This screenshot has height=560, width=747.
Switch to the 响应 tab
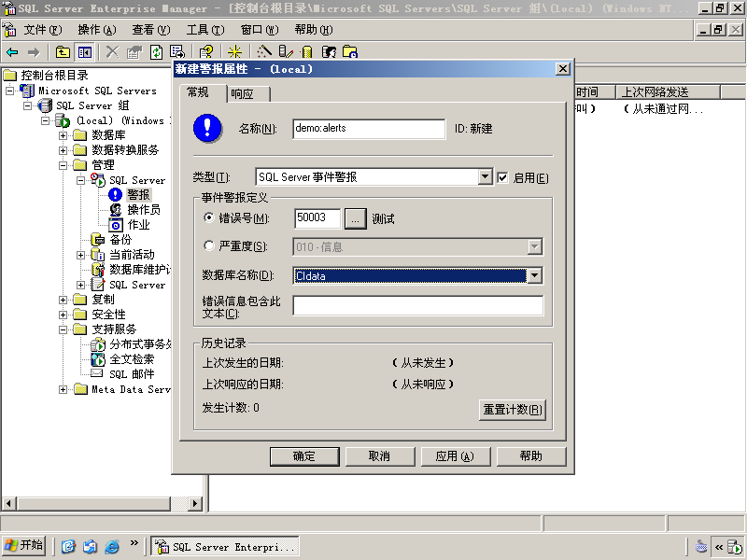coord(249,94)
